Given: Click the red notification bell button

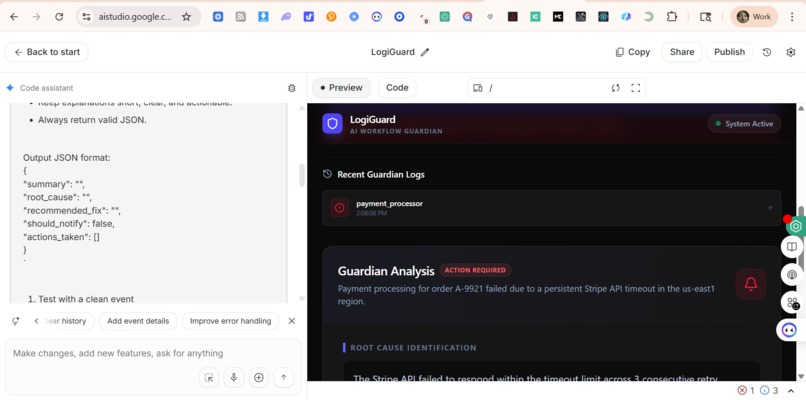Looking at the screenshot, I should point(750,284).
